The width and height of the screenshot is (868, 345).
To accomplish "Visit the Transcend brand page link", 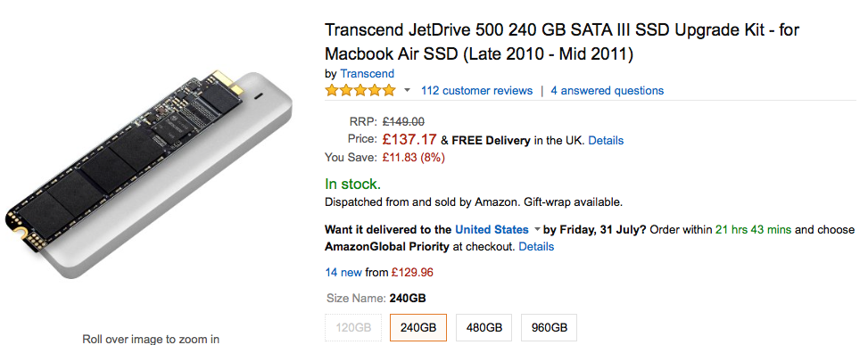I will 367,73.
